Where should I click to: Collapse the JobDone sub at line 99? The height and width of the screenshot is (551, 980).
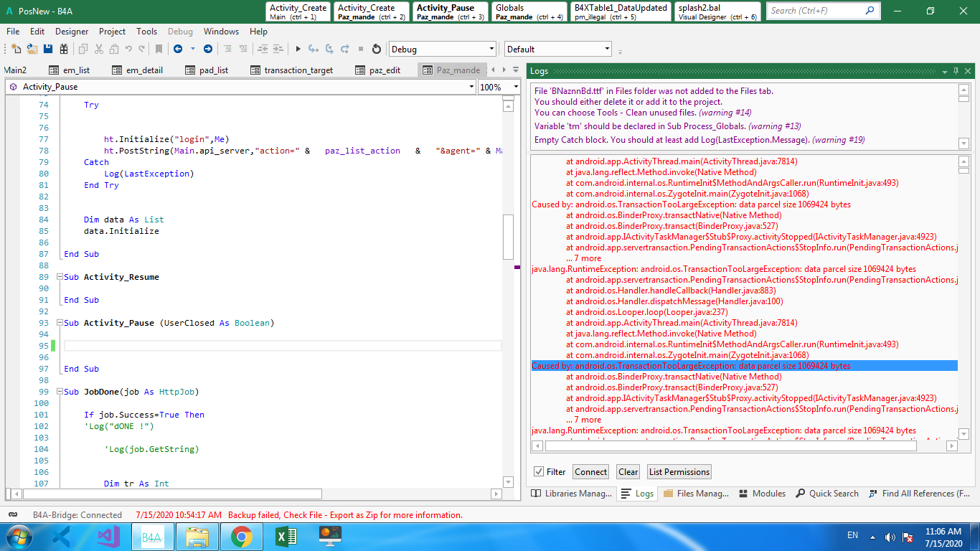tap(59, 392)
